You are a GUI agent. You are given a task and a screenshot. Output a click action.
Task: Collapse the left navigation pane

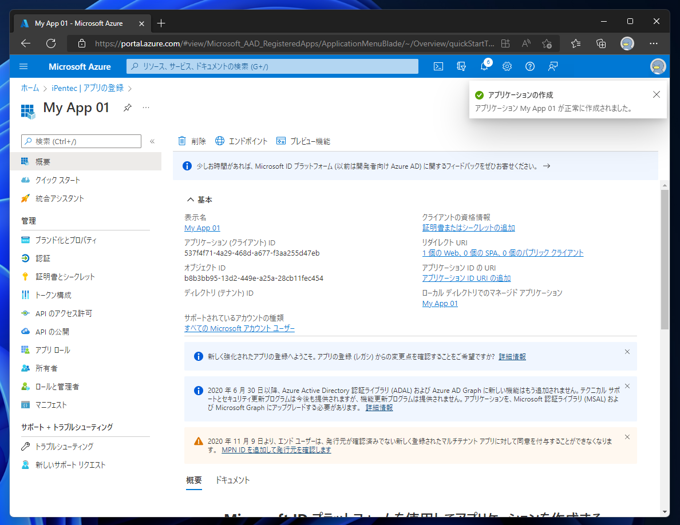(152, 141)
